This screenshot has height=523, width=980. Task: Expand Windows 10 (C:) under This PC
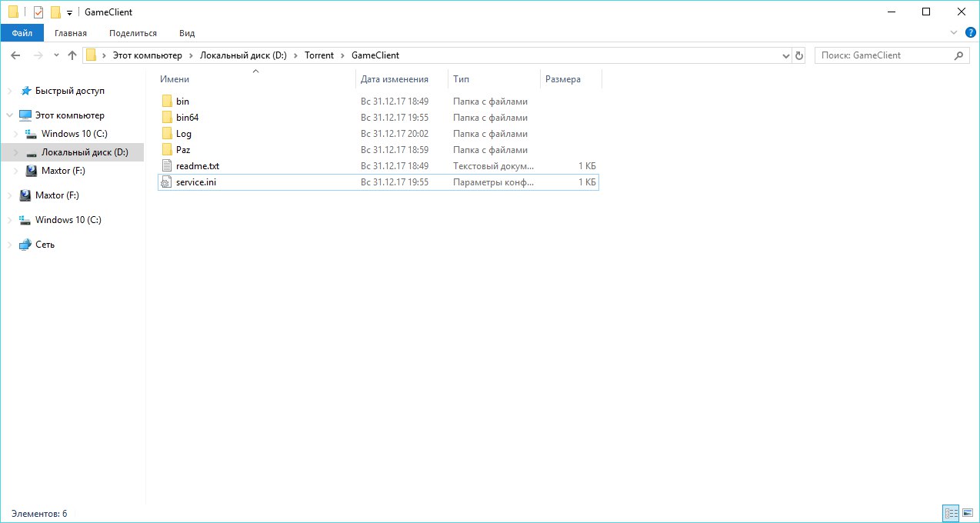tap(16, 134)
